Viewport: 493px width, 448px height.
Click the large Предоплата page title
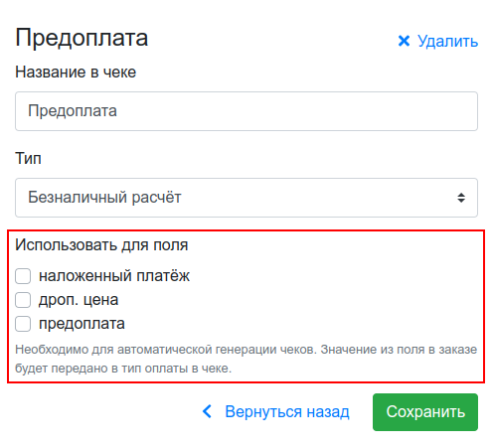82,38
